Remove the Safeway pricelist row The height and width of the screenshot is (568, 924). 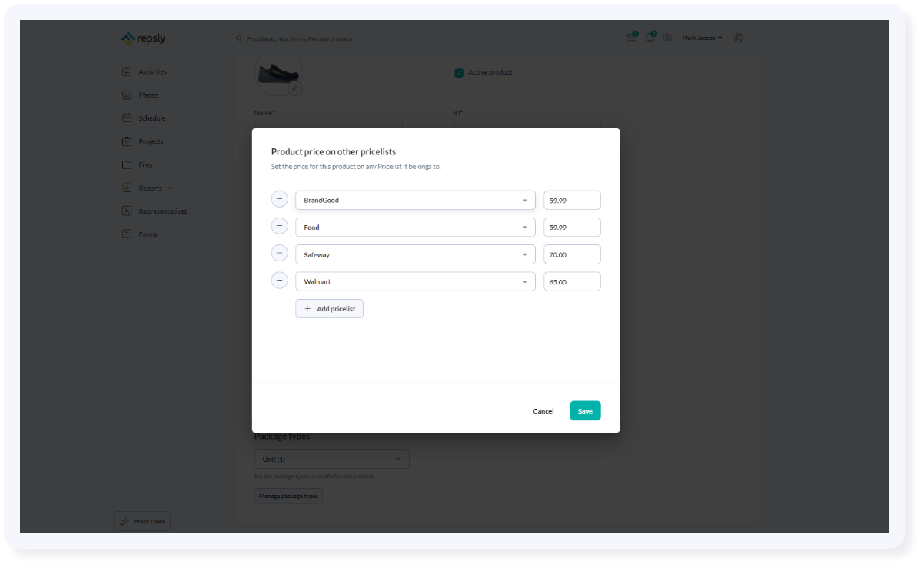280,252
